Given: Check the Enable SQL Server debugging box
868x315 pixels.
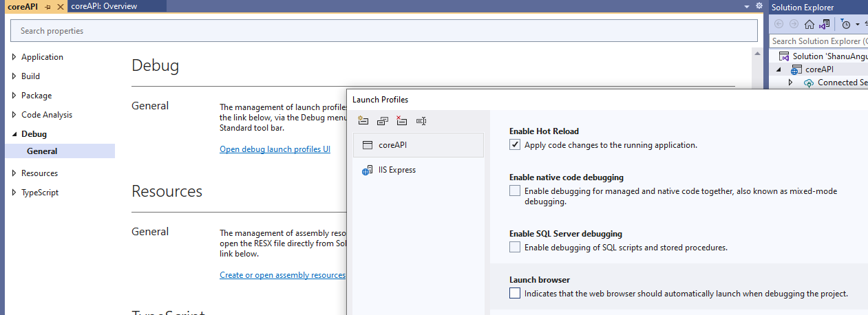Looking at the screenshot, I should [515, 247].
